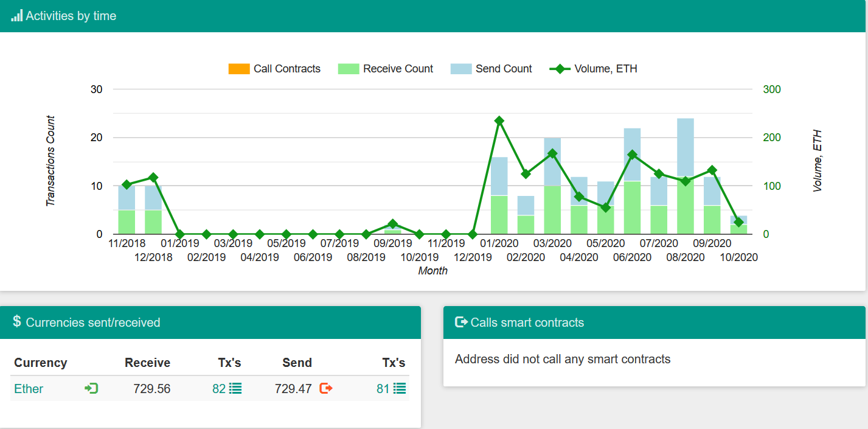Screen dimensions: 868x429
Task: Open the 82 received transactions link
Action: point(219,388)
